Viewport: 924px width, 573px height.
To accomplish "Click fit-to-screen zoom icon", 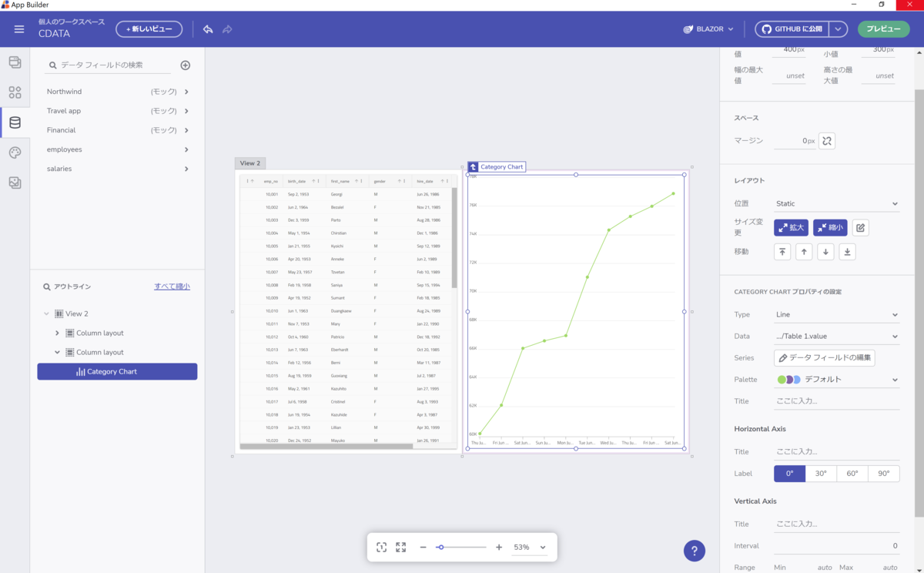I will [381, 548].
